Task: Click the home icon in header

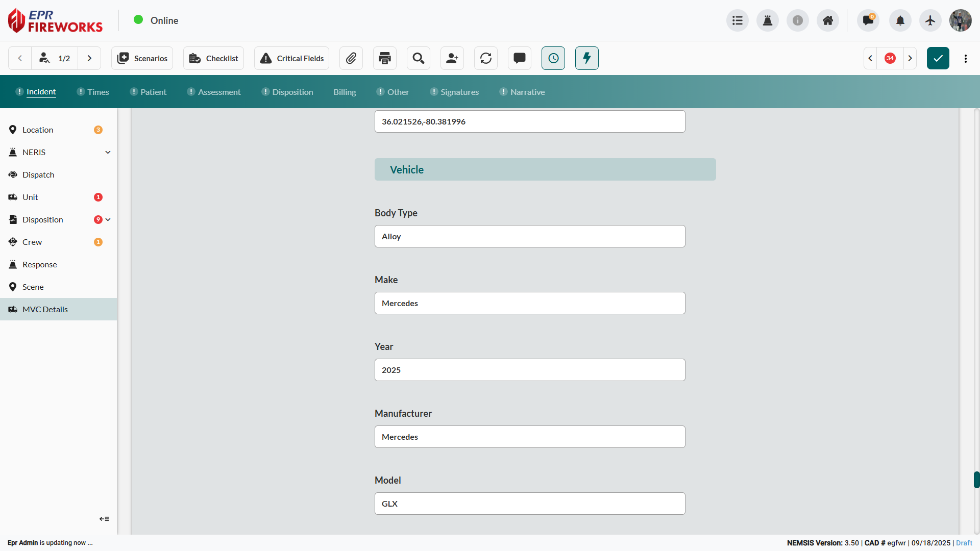Action: click(828, 20)
